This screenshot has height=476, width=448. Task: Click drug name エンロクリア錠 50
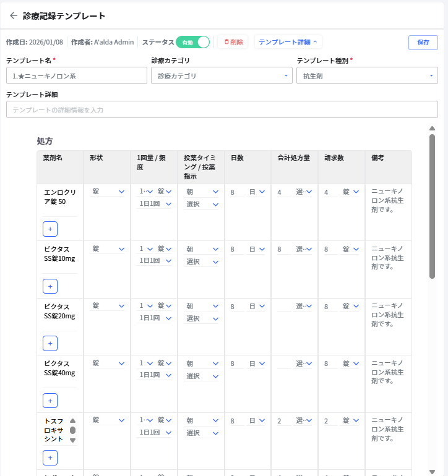(x=60, y=197)
